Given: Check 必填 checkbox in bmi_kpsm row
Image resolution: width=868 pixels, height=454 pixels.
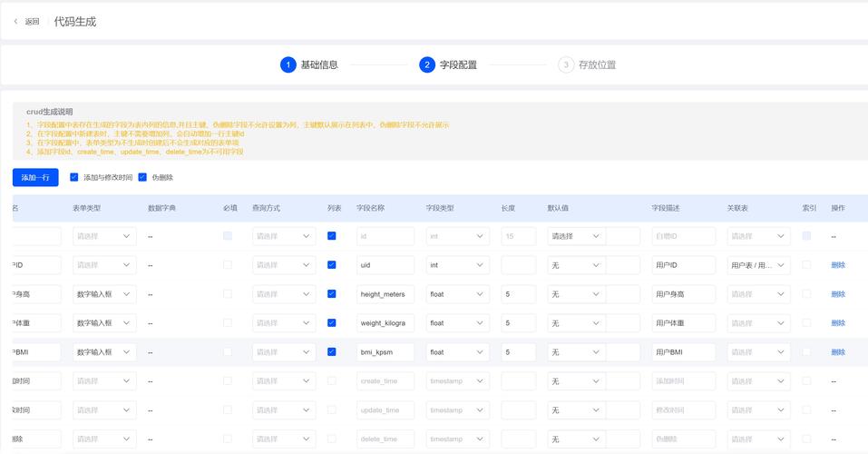Looking at the screenshot, I should [x=228, y=352].
